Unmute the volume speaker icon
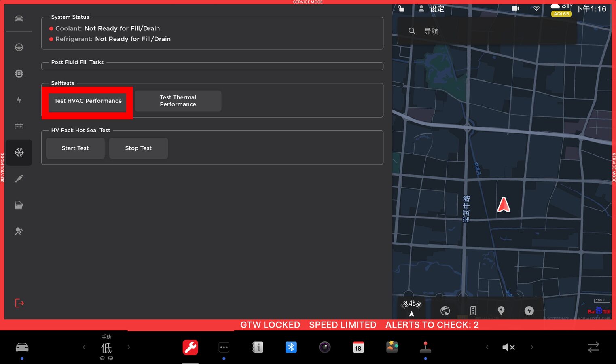This screenshot has width=616, height=364. pos(508,347)
